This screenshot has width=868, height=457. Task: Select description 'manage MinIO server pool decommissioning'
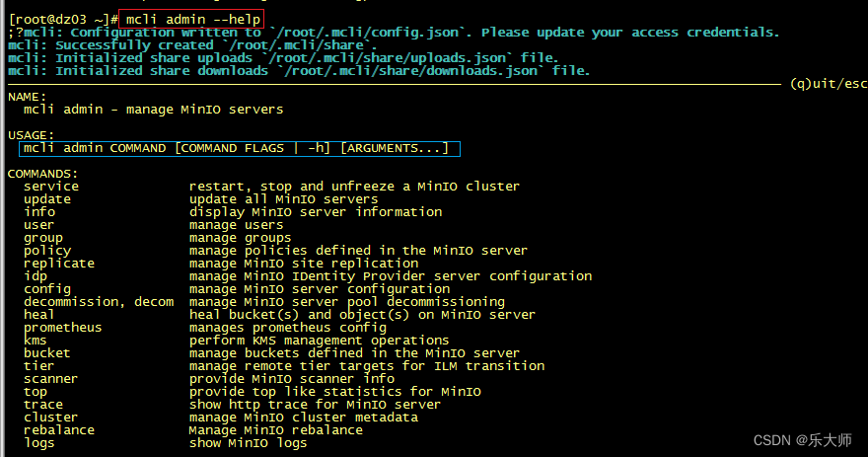point(346,302)
